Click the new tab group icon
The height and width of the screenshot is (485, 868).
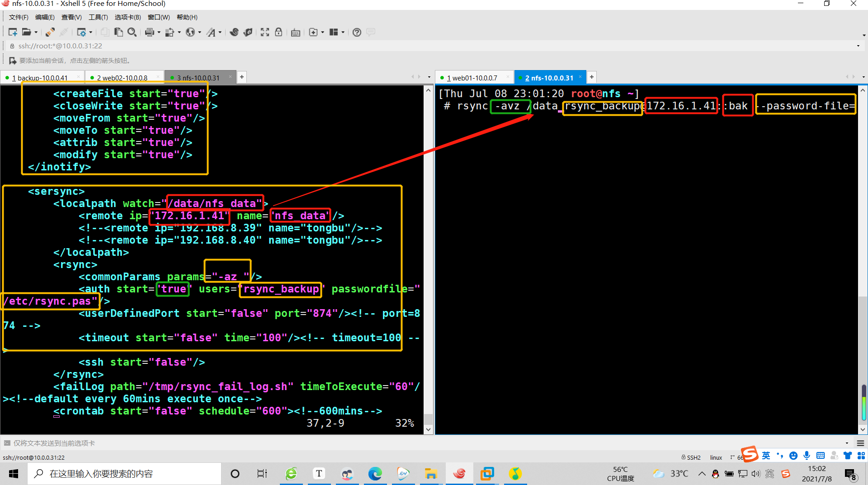tap(313, 32)
